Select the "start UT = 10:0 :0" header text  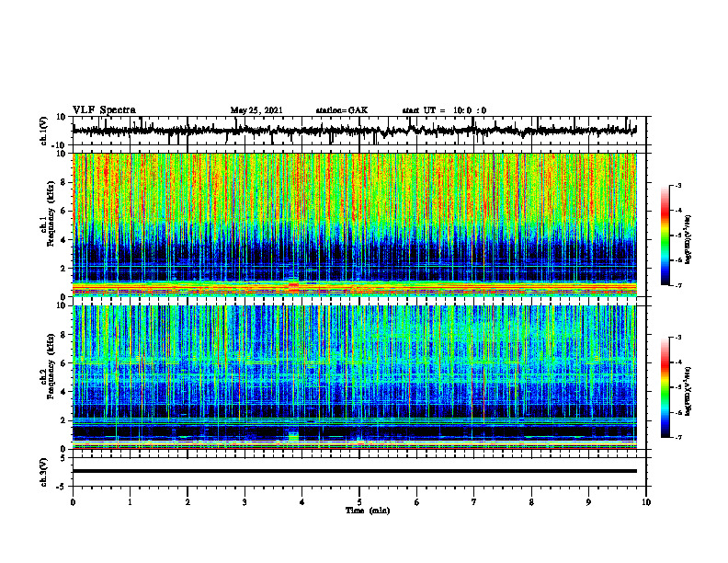444,110
